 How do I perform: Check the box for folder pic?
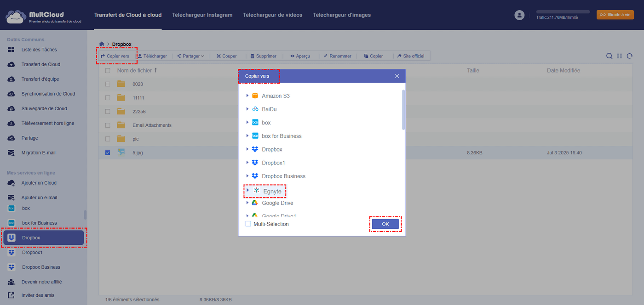point(108,139)
